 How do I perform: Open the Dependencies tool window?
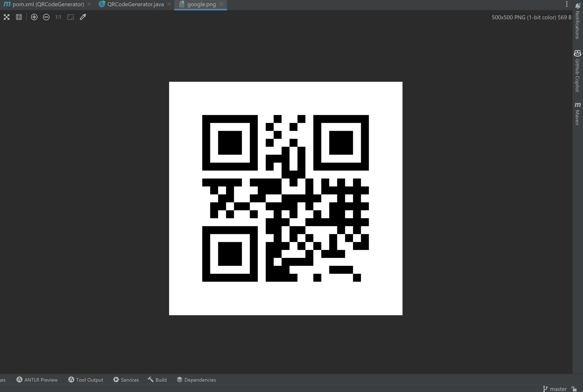point(196,380)
